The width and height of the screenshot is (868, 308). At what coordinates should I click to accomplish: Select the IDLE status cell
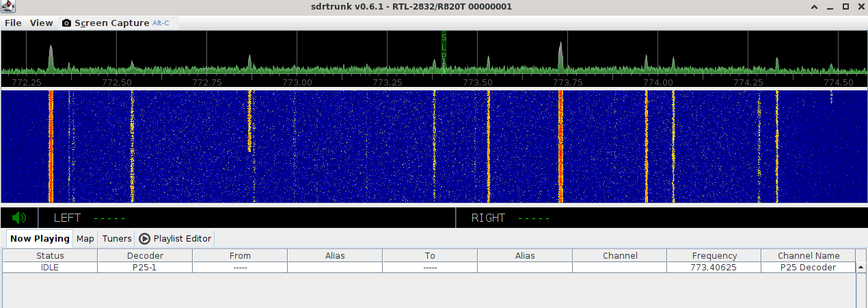pyautogui.click(x=50, y=268)
